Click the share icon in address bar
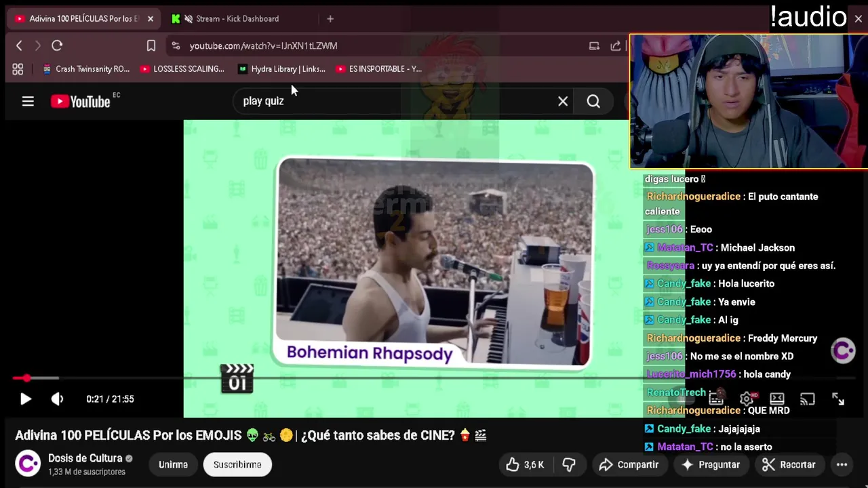 [x=616, y=45]
